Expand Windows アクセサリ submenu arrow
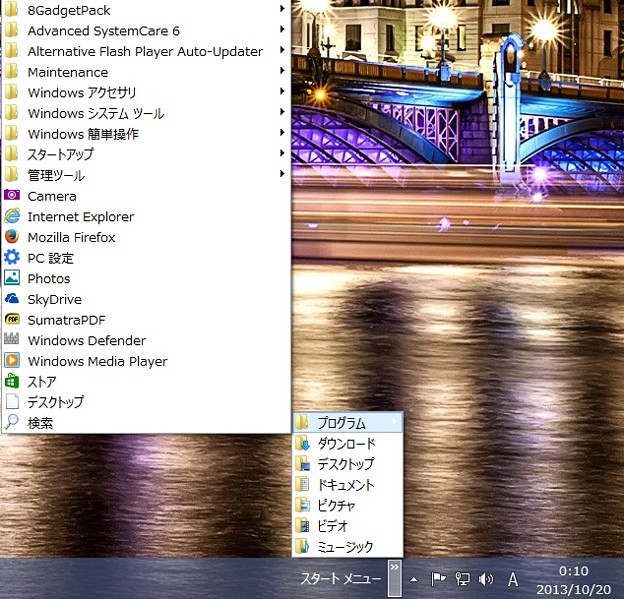The image size is (624, 599). (x=282, y=91)
